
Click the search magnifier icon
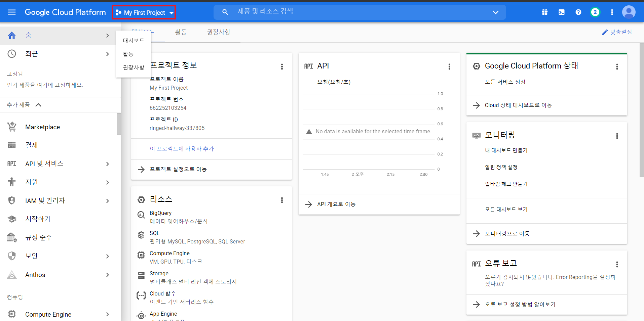(x=225, y=12)
